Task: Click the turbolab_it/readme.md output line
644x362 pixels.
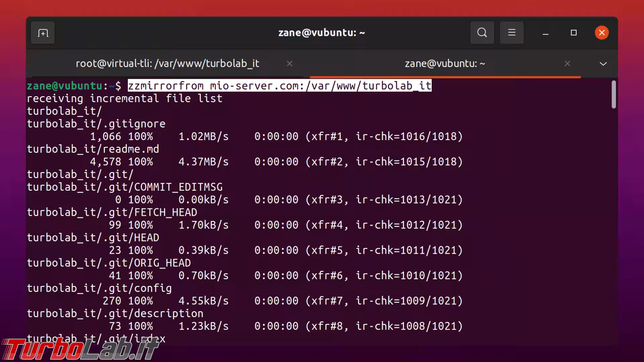Action: 93,149
